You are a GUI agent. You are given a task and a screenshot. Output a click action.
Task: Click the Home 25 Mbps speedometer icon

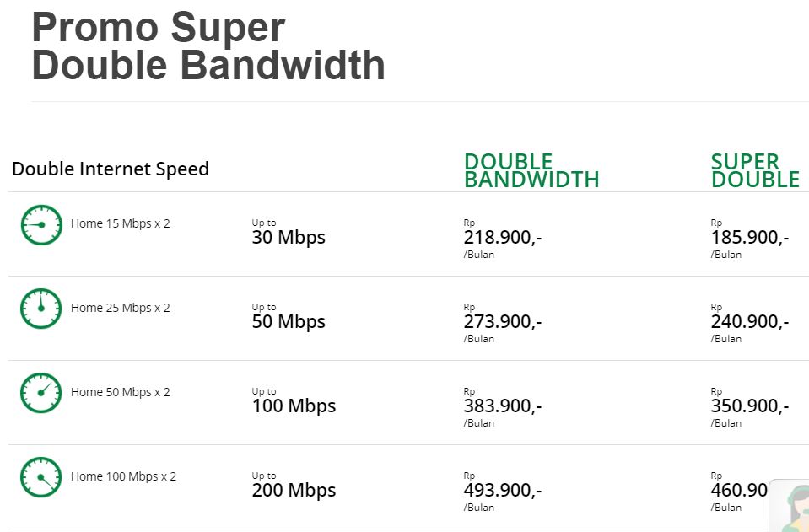pos(41,309)
